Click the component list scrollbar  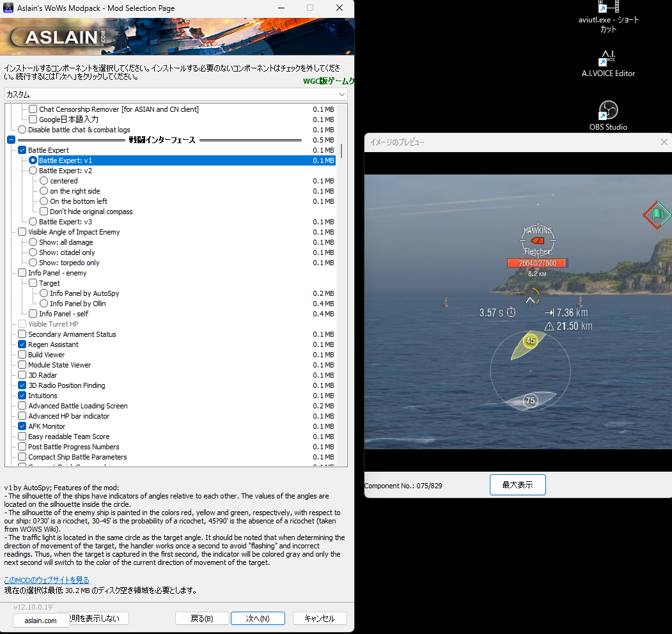(341, 152)
